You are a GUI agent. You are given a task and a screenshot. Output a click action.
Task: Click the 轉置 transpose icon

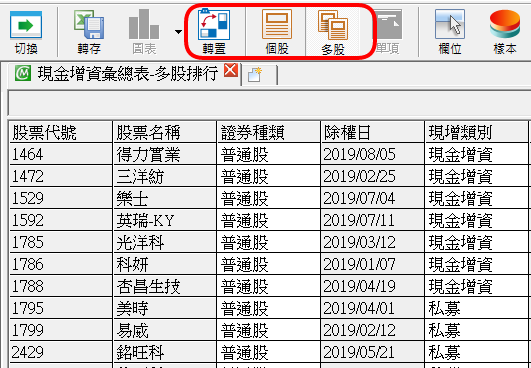[214, 32]
